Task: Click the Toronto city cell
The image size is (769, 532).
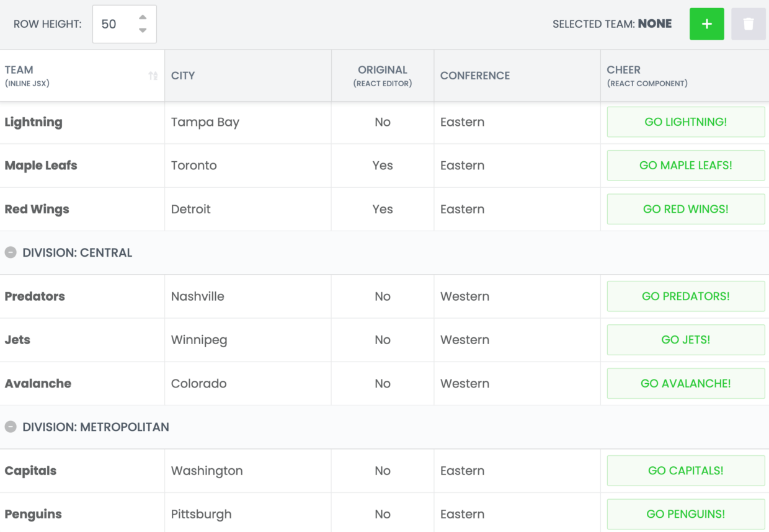Action: 248,166
